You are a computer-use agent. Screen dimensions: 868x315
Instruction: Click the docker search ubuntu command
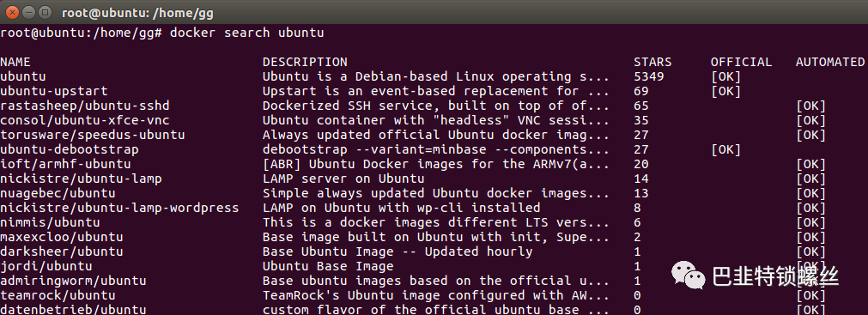click(x=247, y=33)
